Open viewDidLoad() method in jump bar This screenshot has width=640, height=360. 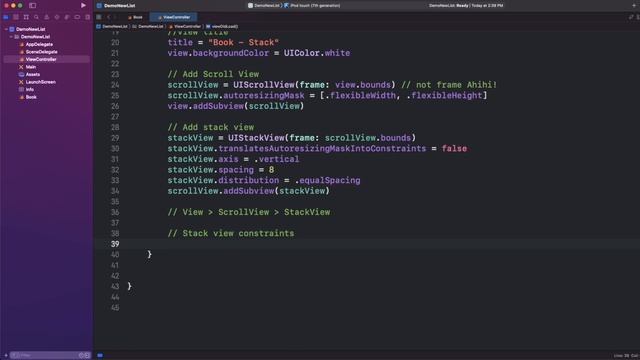click(222, 27)
